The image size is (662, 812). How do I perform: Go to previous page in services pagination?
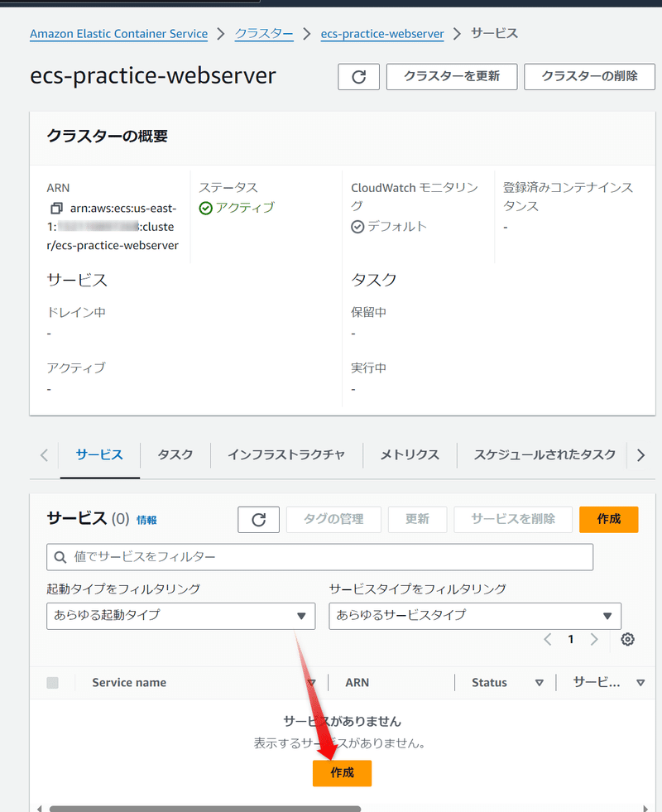[x=548, y=639]
